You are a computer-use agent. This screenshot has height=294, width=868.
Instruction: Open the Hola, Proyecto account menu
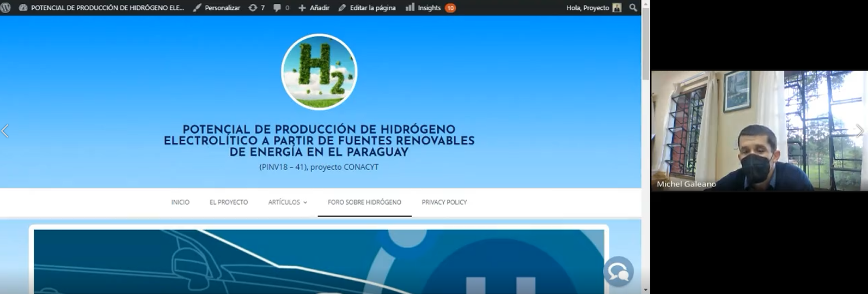coord(594,8)
